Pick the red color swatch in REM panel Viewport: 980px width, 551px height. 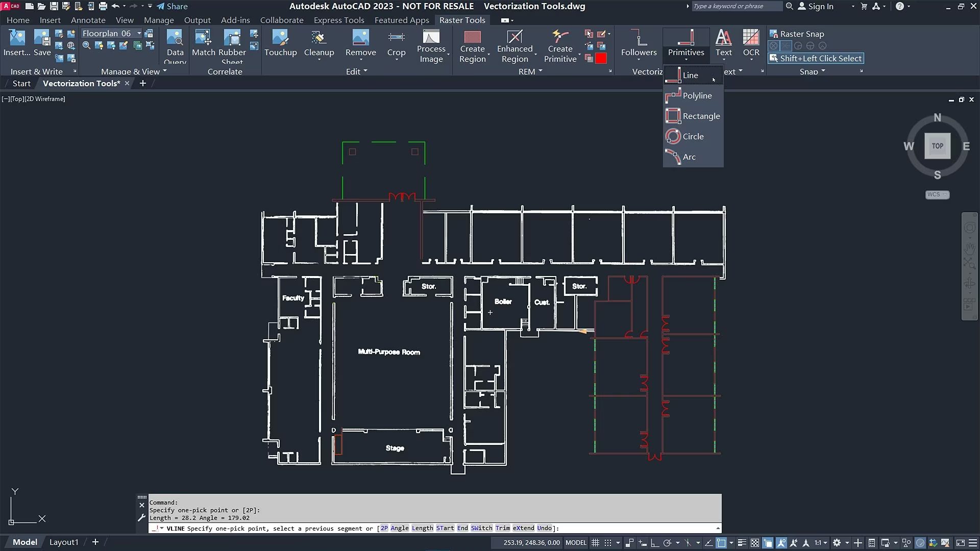point(602,58)
